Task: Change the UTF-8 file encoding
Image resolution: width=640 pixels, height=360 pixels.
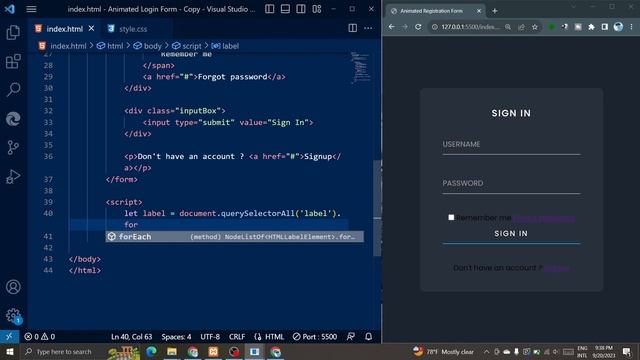Action: pos(210,337)
